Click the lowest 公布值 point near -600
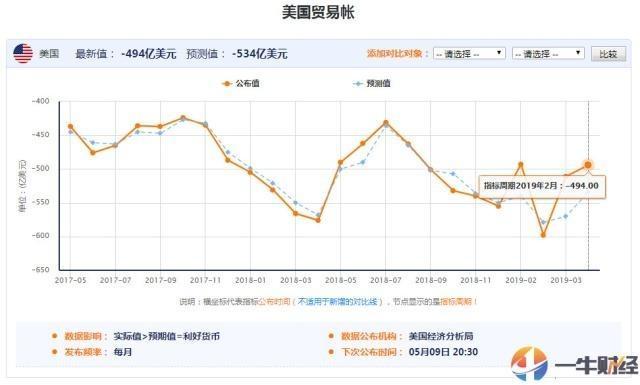This screenshot has width=640, height=385. [x=543, y=235]
